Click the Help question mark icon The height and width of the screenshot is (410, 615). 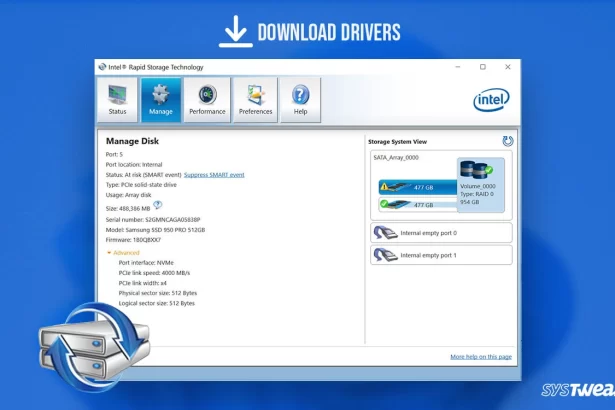pyautogui.click(x=300, y=99)
